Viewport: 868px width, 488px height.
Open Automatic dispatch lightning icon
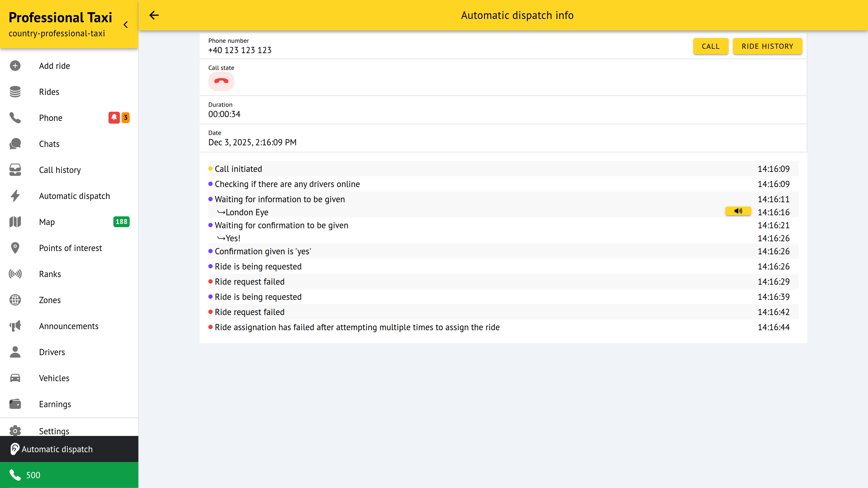point(15,196)
